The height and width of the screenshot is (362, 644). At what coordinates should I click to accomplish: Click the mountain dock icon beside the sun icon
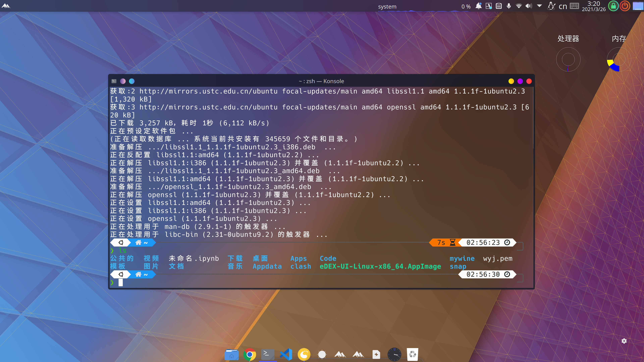pyautogui.click(x=340, y=354)
